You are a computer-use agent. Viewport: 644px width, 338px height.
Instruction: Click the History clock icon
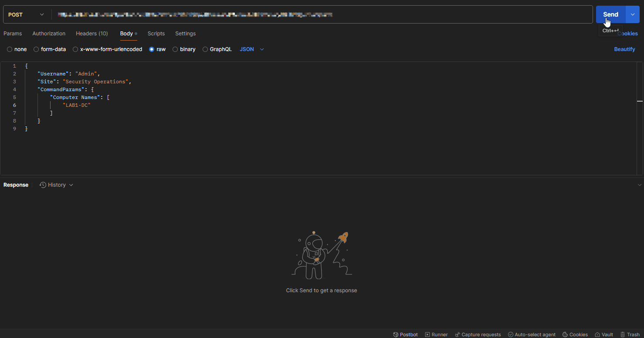pos(42,184)
